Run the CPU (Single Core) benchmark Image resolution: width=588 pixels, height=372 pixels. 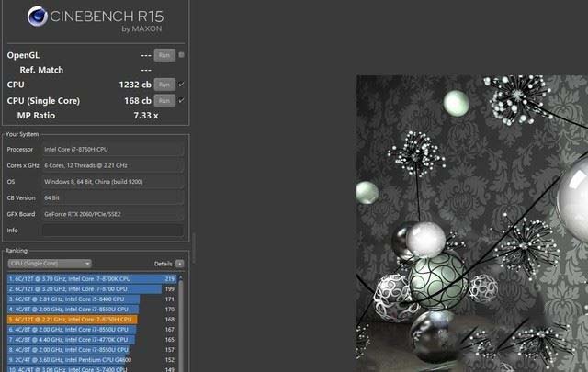(164, 100)
